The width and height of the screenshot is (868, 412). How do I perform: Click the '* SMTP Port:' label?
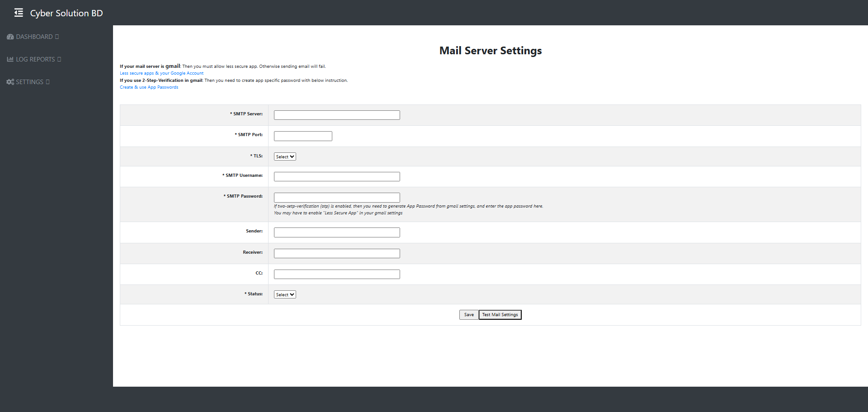(x=249, y=135)
